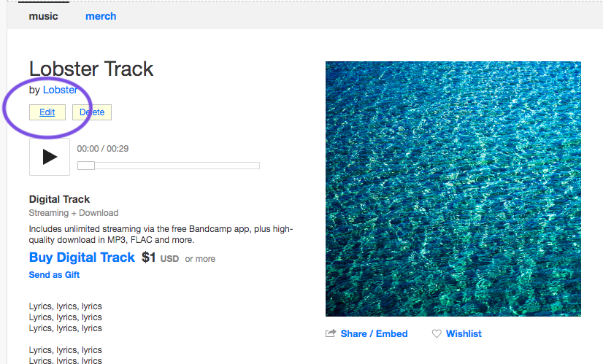Add track via Wishlist link
Viewport: 603px width, 364px height.
(464, 333)
